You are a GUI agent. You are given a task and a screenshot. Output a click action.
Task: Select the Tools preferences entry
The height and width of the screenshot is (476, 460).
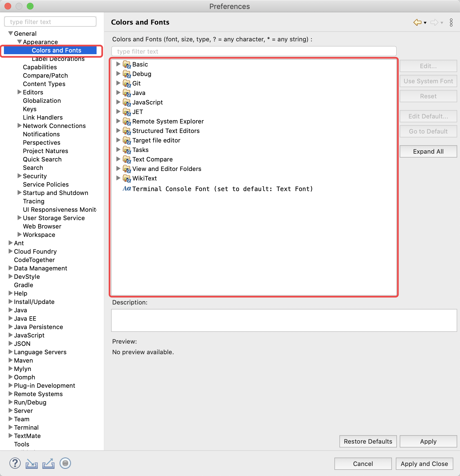click(21, 444)
